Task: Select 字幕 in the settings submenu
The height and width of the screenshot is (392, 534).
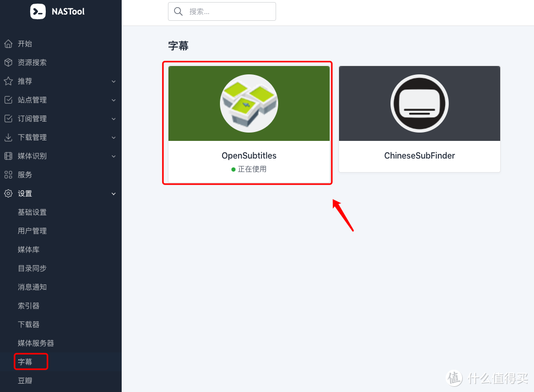Action: [25, 362]
